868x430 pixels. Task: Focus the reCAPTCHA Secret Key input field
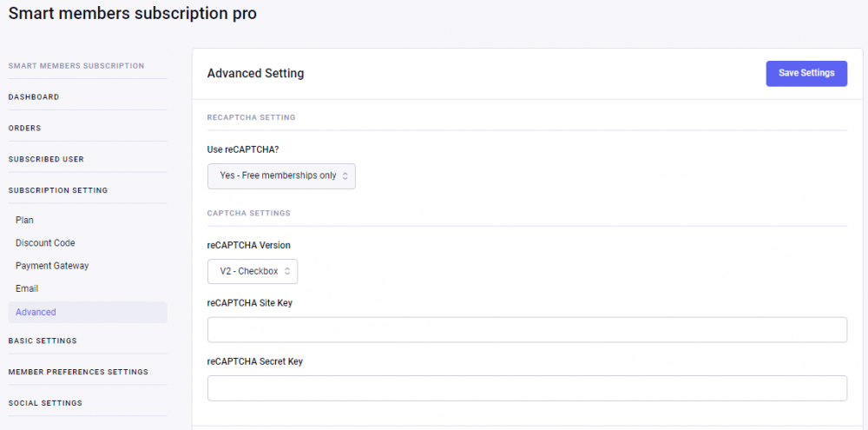click(527, 388)
